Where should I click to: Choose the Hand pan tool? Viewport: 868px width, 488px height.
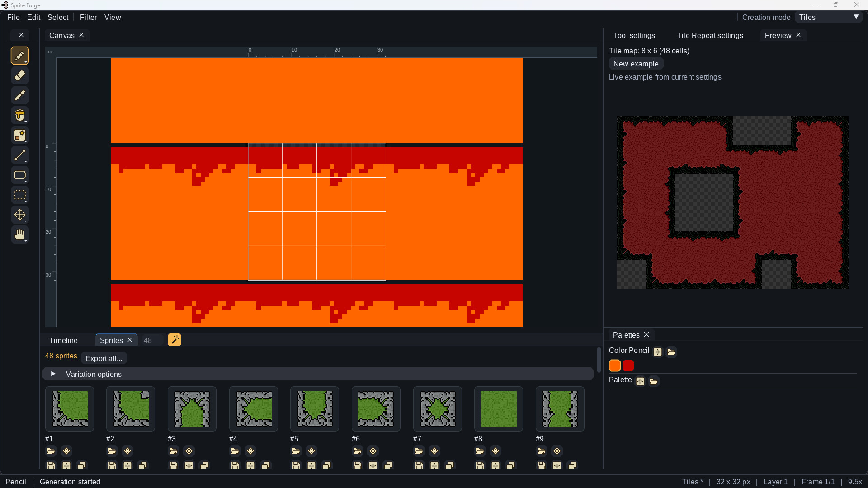(x=20, y=235)
